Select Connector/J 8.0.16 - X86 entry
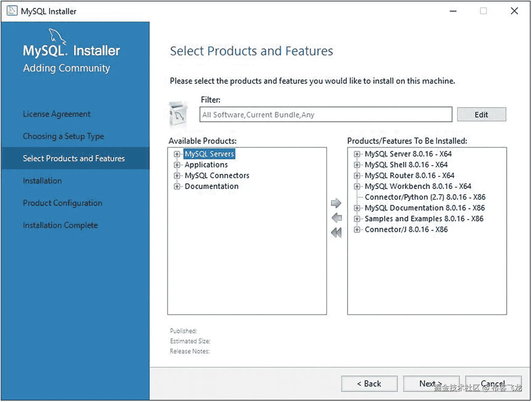Screen dimensions: 532x402 click(406, 230)
